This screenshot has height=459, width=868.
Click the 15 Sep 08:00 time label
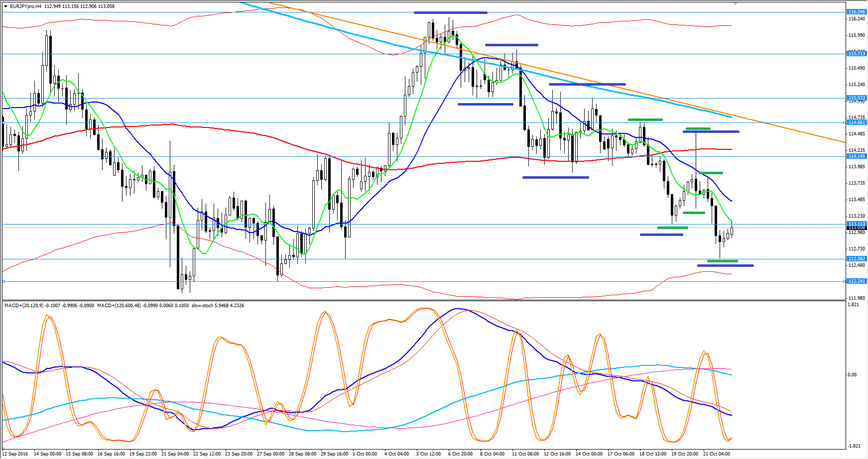[x=79, y=454]
